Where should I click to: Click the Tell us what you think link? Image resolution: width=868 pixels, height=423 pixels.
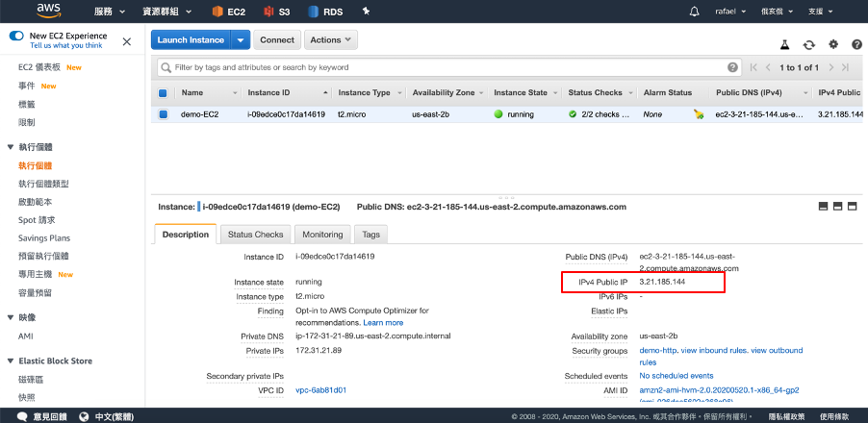(65, 46)
